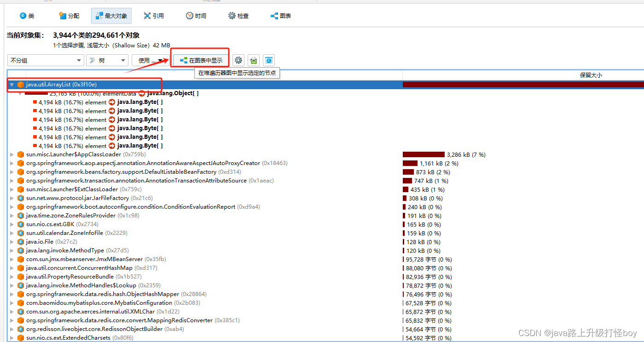Switch to the 时间 (Time) view tab

(x=196, y=16)
